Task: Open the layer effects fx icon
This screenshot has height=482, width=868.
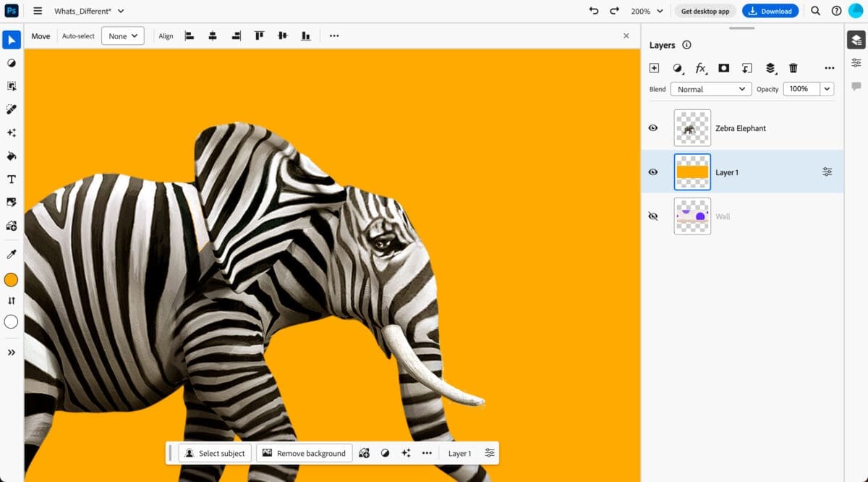Action: [x=700, y=68]
